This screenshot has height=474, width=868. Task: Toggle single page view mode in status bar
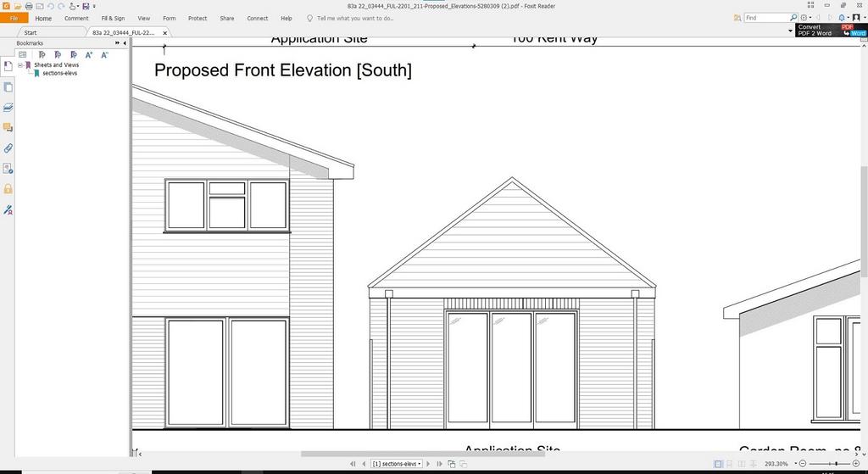(x=718, y=464)
